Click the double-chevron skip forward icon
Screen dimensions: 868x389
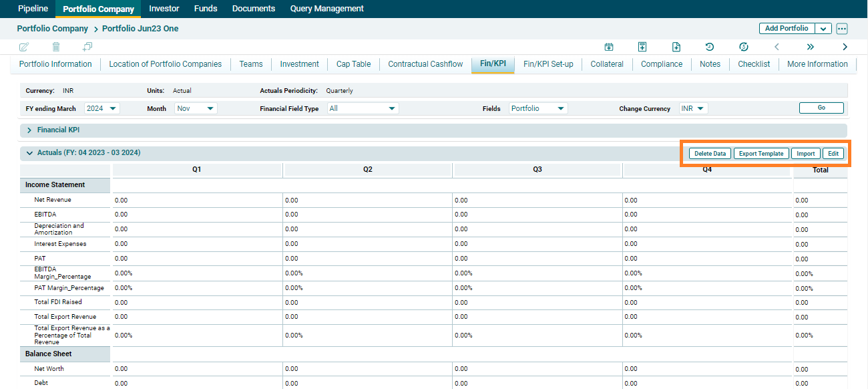point(811,47)
